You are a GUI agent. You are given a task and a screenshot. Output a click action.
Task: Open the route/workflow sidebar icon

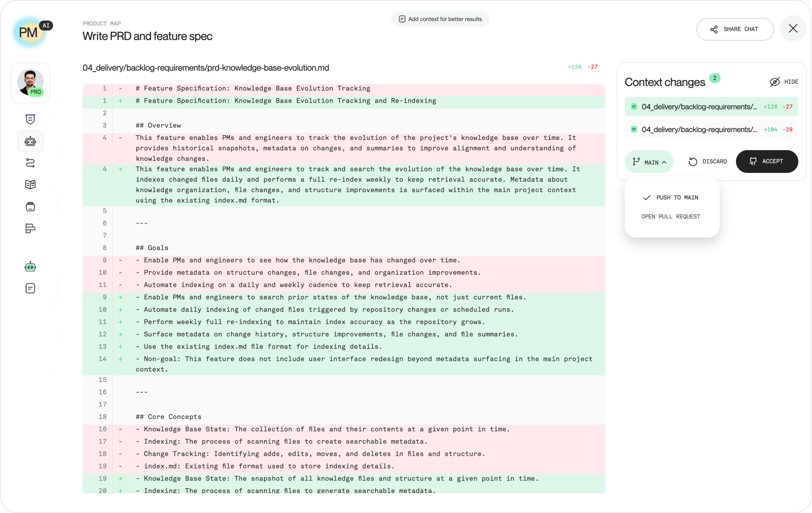click(30, 163)
